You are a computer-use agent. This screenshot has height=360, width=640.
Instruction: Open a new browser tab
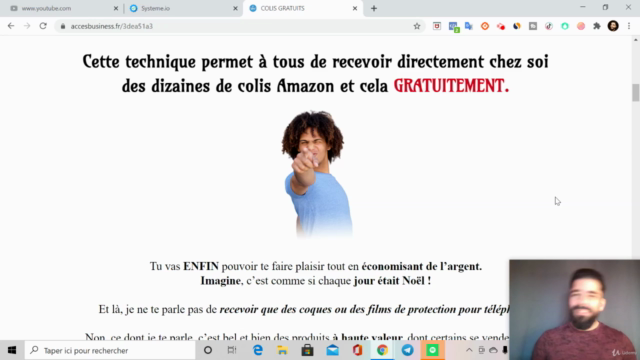(x=374, y=8)
